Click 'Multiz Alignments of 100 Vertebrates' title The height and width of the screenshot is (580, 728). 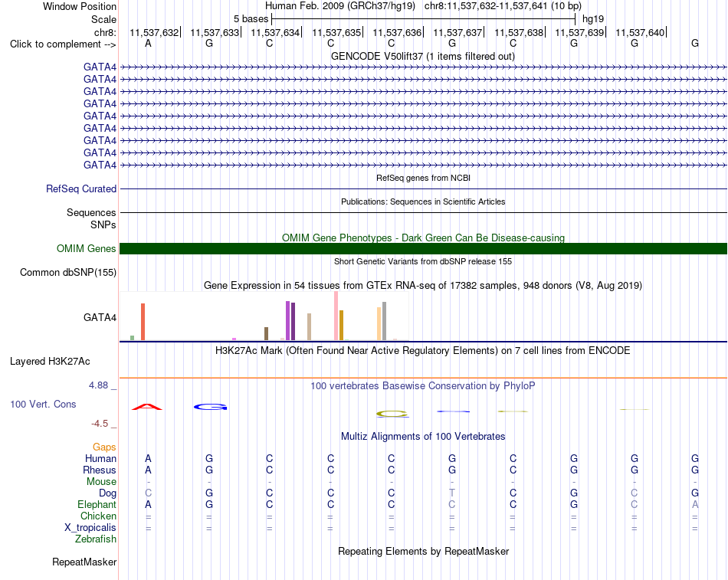tap(423, 437)
